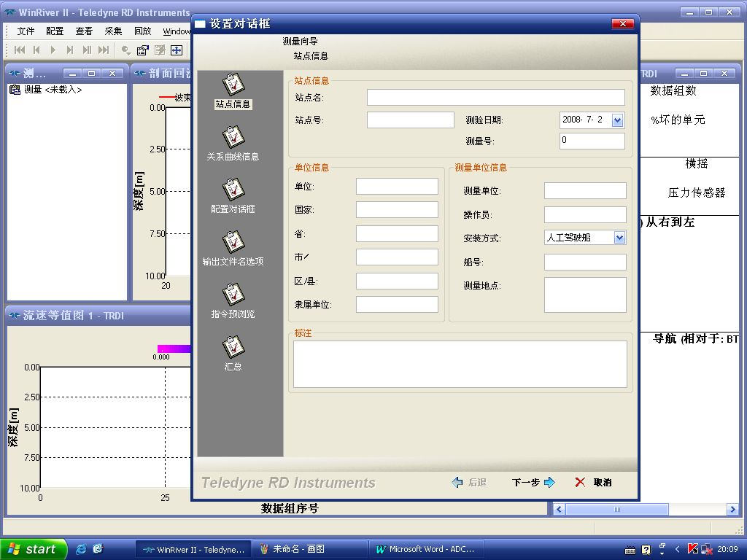Expand the playback step-size dropdown arrow
Image resolution: width=747 pixels, height=560 pixels.
128,53
